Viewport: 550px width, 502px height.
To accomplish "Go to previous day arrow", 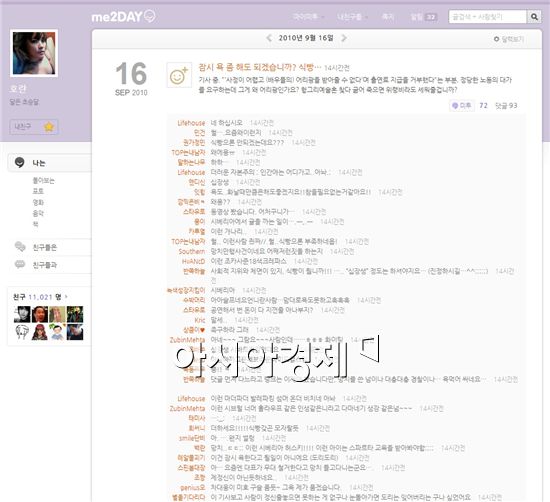I will (269, 38).
